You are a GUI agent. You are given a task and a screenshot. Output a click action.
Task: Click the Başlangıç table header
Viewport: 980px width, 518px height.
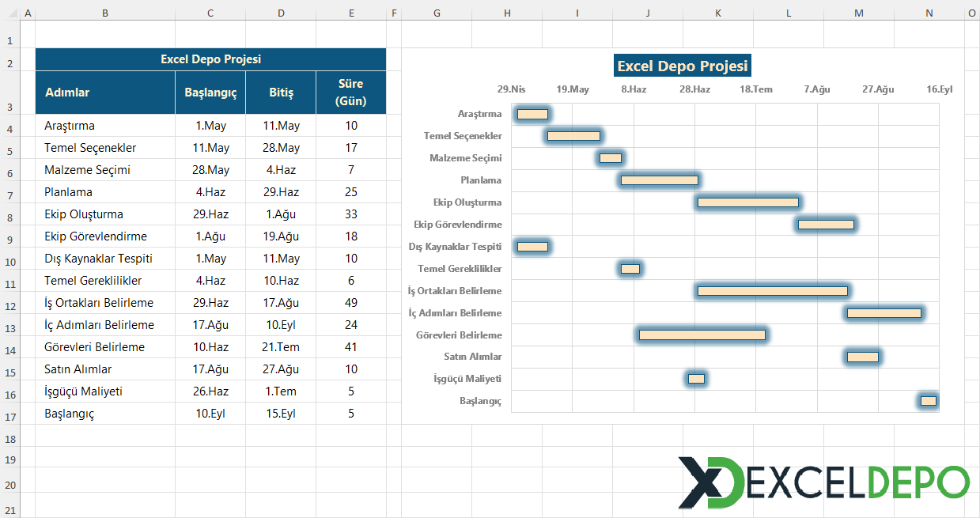(x=210, y=93)
